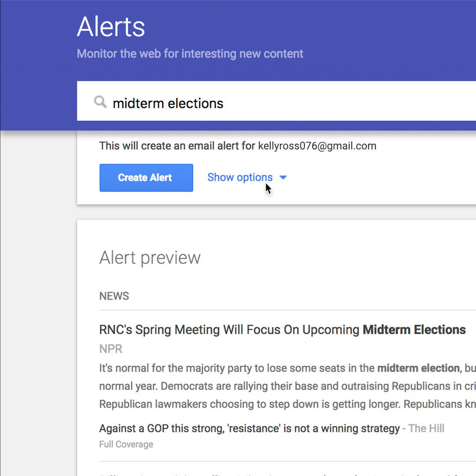
Task: Click the NPR article snippet text
Action: pos(287,386)
